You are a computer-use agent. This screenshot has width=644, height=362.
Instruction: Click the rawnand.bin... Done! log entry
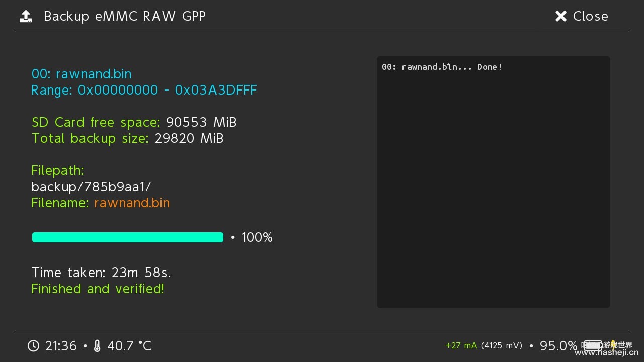click(x=442, y=67)
